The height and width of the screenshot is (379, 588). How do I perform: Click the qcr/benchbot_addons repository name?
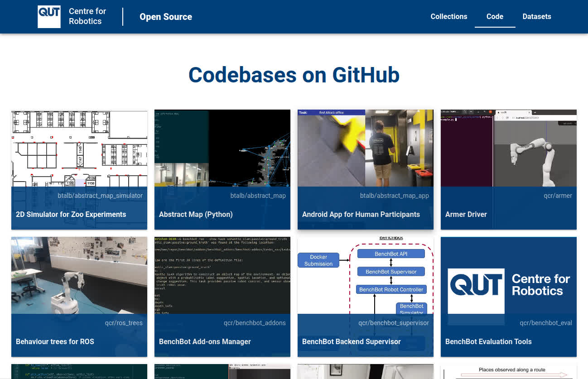(255, 323)
